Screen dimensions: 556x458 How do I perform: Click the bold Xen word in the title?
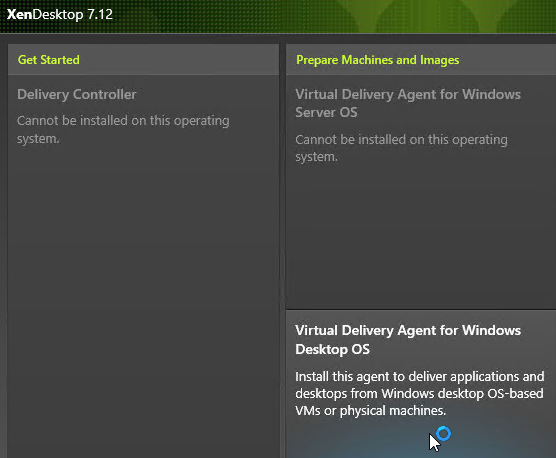point(20,15)
